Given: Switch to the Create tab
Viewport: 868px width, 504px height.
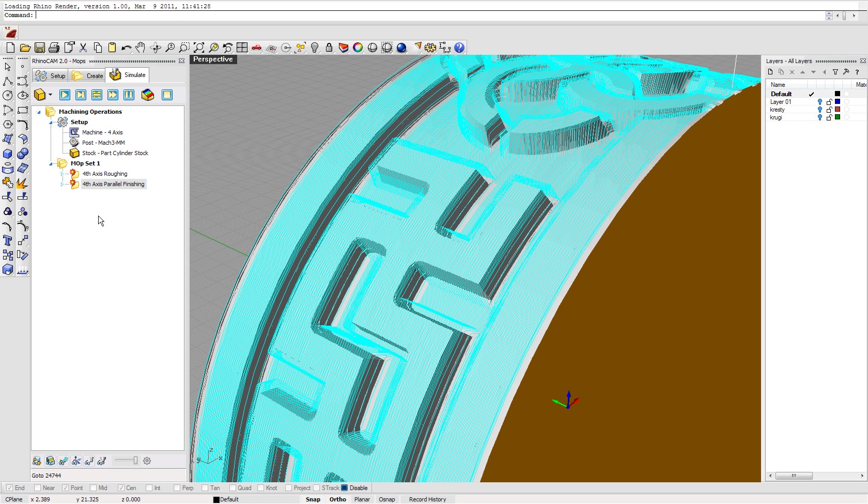Looking at the screenshot, I should [x=88, y=76].
